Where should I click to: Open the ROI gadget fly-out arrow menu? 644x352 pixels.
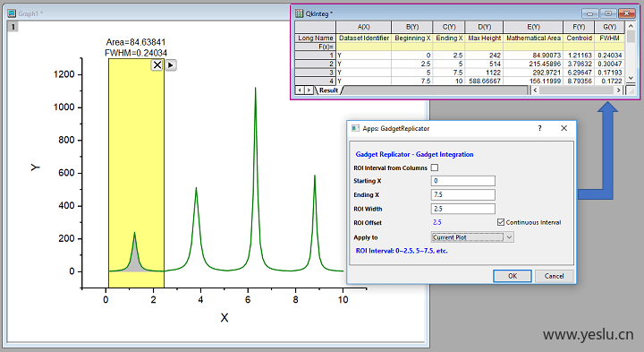(171, 65)
